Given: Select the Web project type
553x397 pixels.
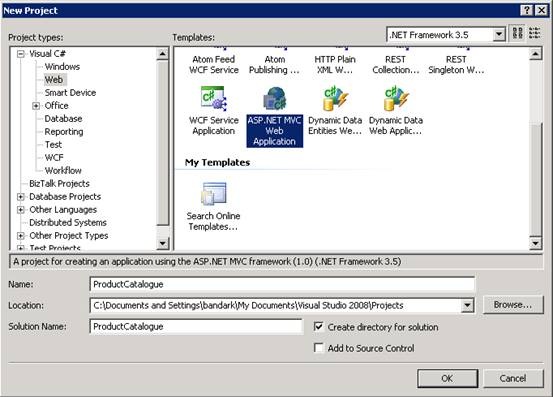Looking at the screenshot, I should 54,80.
